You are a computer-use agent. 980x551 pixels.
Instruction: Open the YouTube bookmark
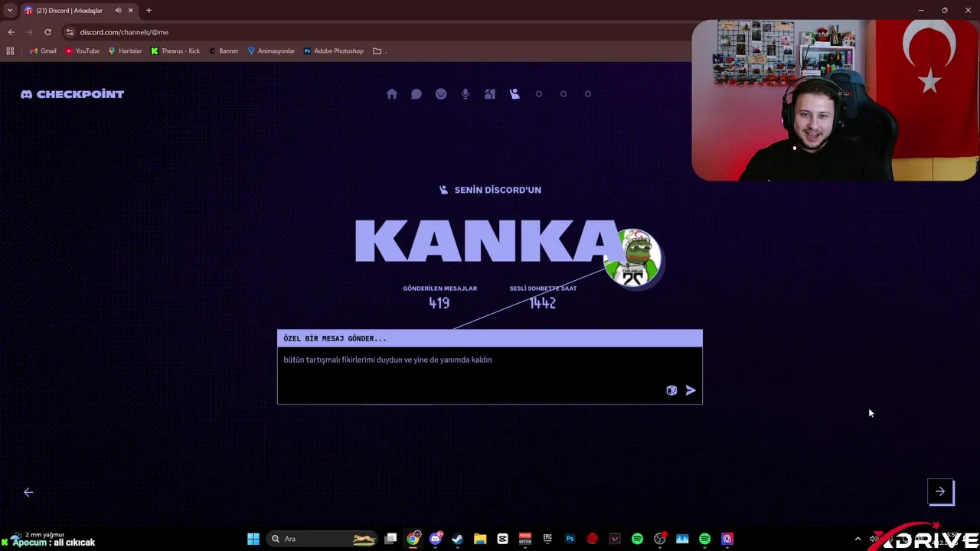point(82,51)
